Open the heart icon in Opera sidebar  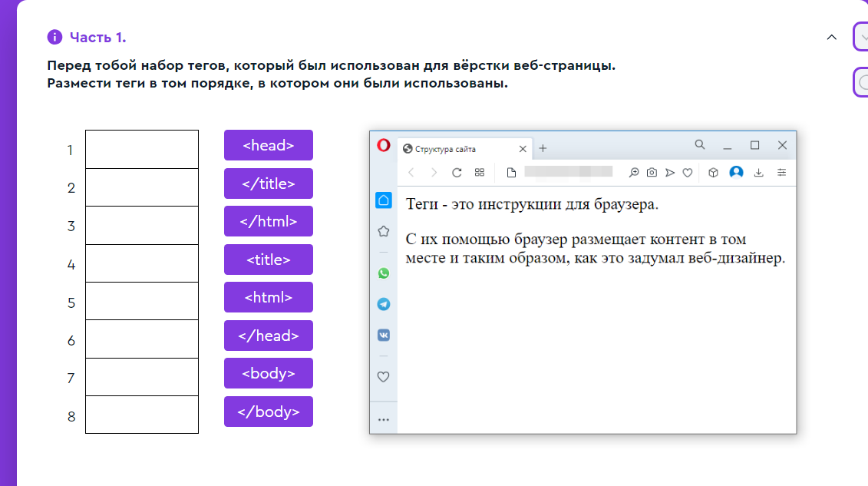click(384, 377)
